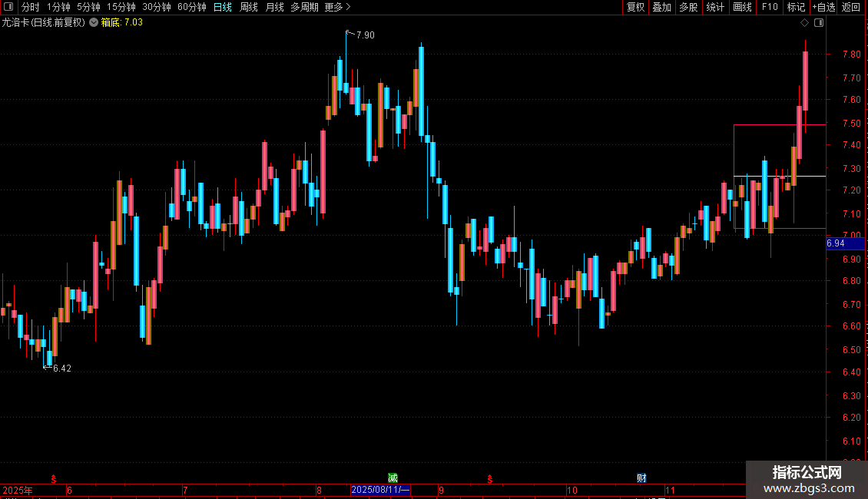Click the 财 financial marker on timeline
The image size is (868, 499).
[641, 478]
